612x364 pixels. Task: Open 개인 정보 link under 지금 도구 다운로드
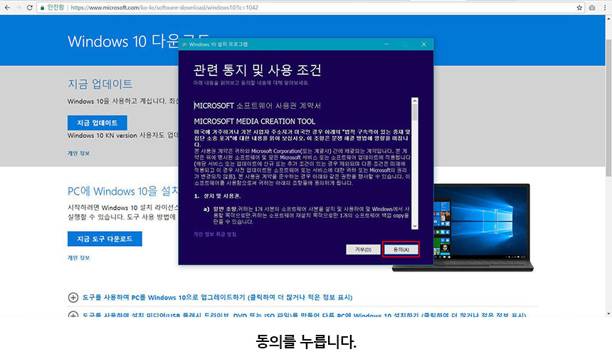click(78, 257)
